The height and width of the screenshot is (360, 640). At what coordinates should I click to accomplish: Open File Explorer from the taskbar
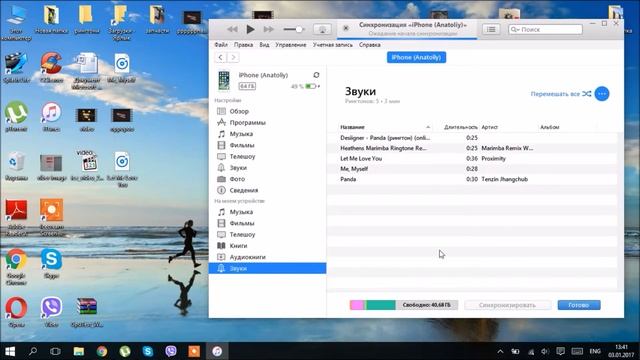pos(79,351)
